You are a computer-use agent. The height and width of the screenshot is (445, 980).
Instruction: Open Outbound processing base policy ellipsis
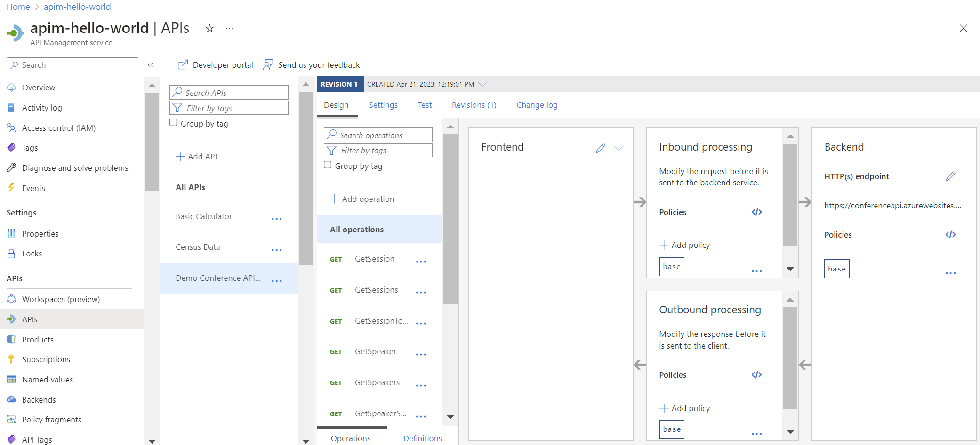pos(756,434)
